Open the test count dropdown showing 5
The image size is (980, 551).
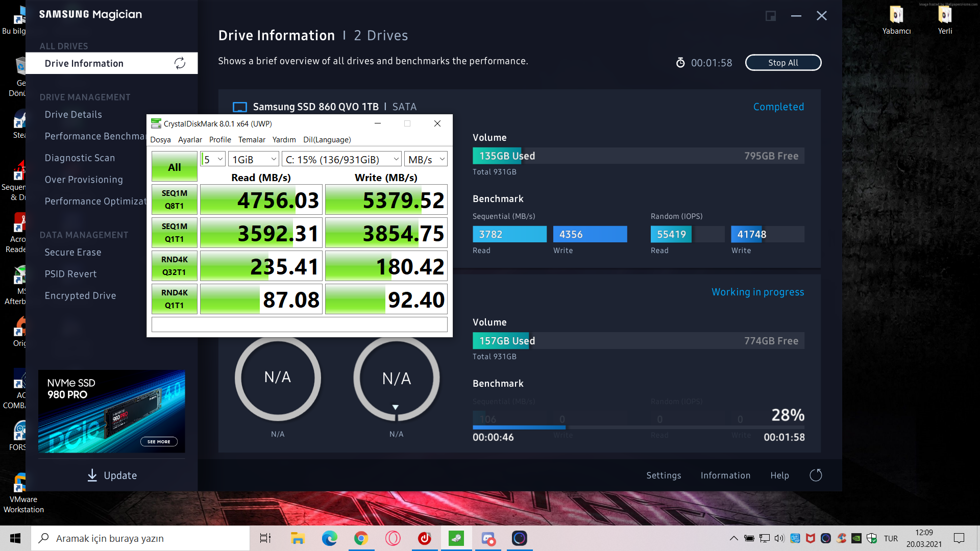[x=213, y=159]
